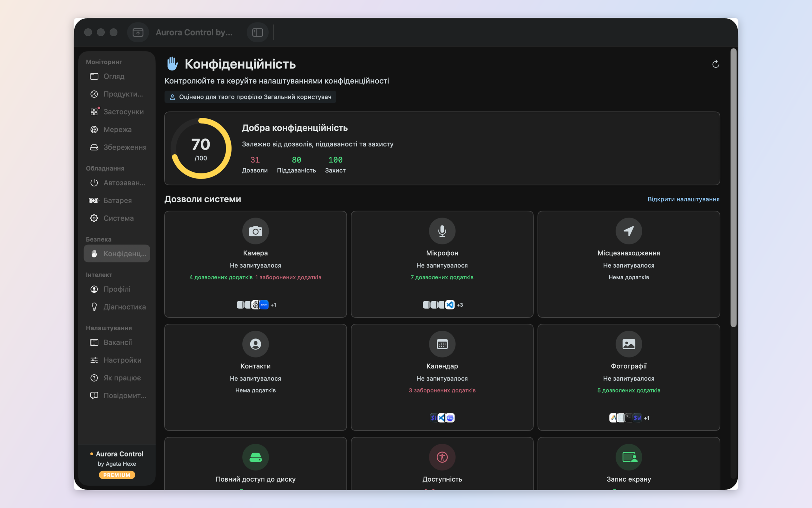The height and width of the screenshot is (508, 812).
Task: Click the Дозволи score value 31
Action: (x=255, y=160)
